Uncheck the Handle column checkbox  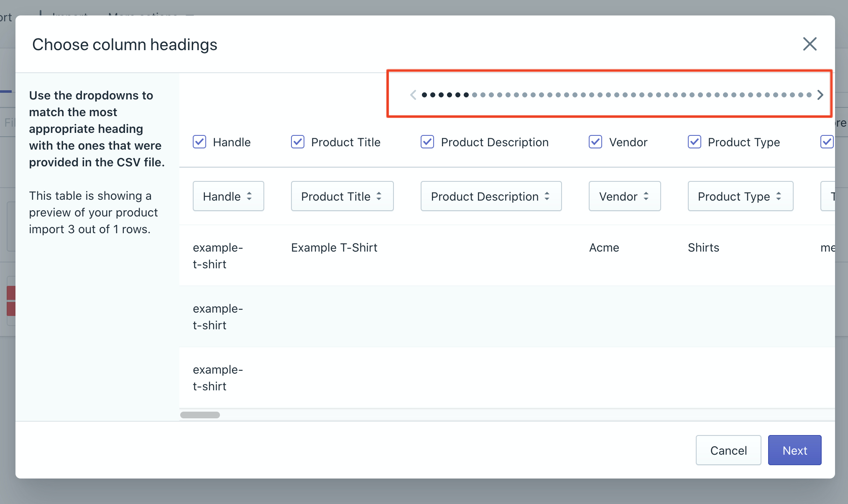199,142
